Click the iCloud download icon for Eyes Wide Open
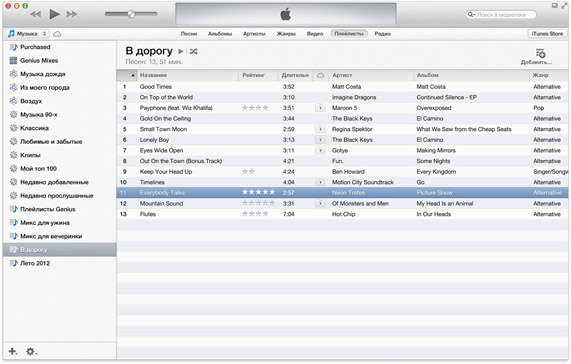Screen dimensions: 571x364 (320, 150)
